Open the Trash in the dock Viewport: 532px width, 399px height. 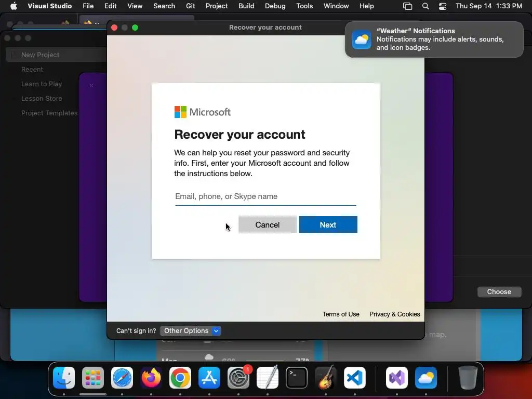pyautogui.click(x=468, y=378)
